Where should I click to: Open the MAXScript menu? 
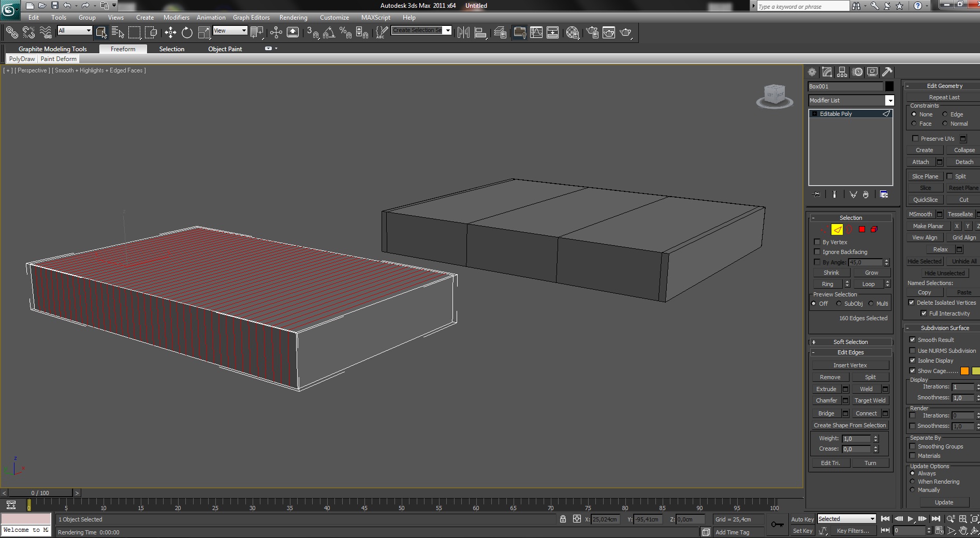[x=376, y=18]
